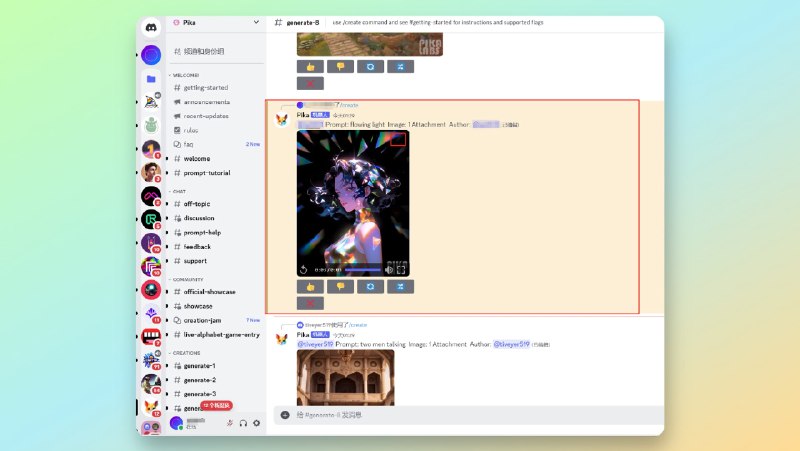Click the plus attachment button in message box
The height and width of the screenshot is (451, 800).
click(285, 415)
